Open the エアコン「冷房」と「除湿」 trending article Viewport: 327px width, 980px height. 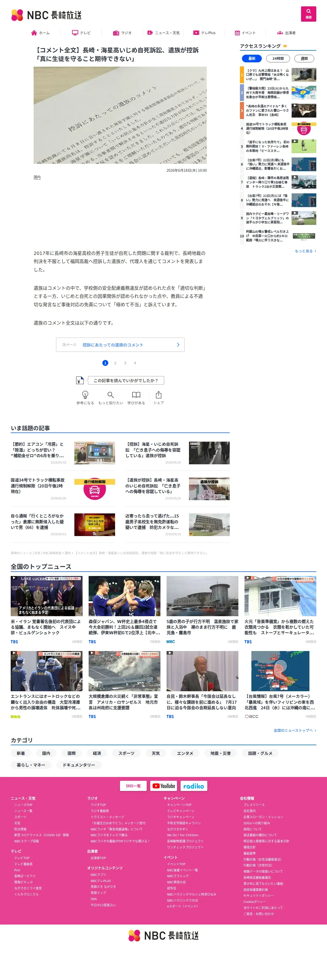pos(63,453)
